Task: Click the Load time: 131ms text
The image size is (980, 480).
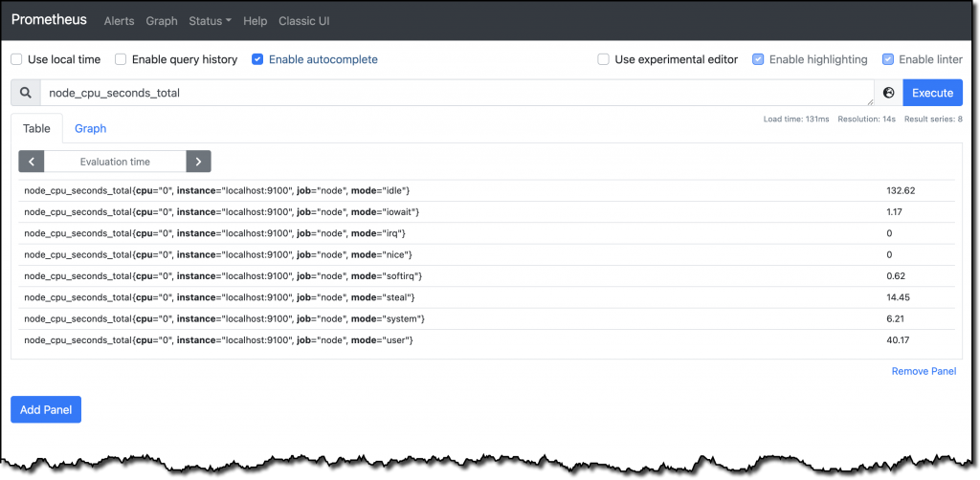Action: point(796,120)
